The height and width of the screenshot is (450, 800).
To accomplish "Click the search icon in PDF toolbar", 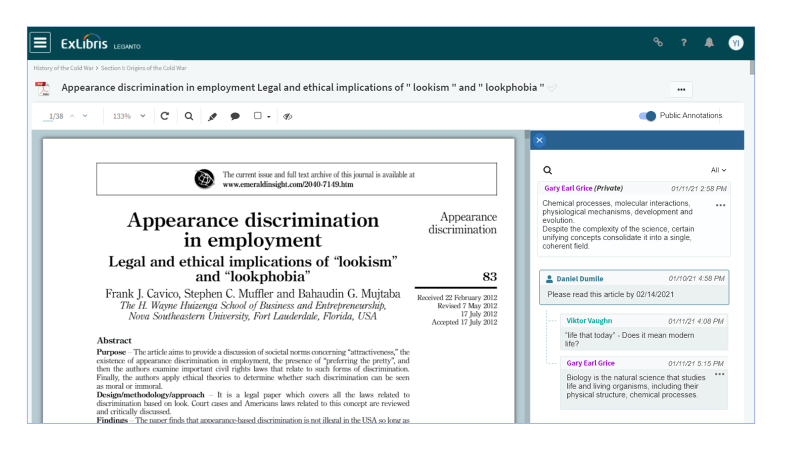I will click(x=189, y=116).
